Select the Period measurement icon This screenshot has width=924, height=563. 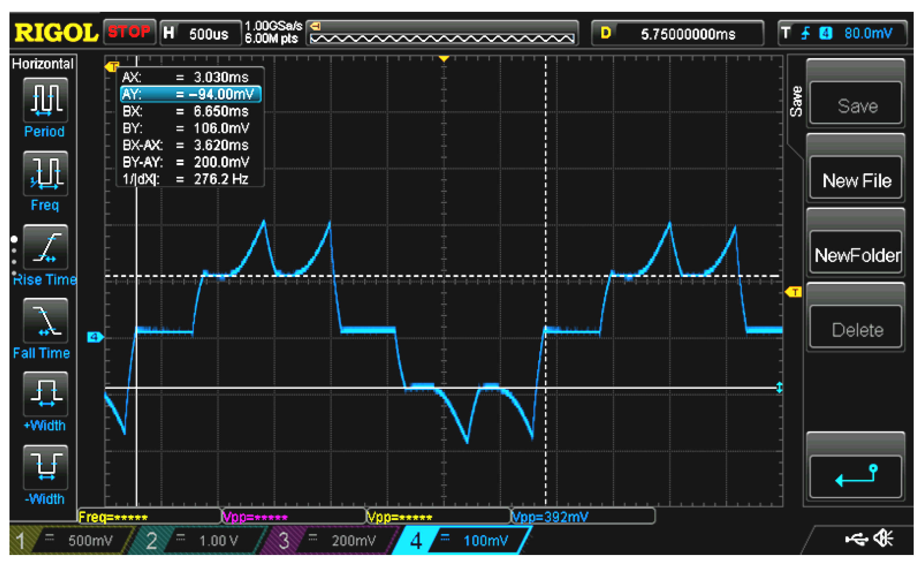point(45,100)
